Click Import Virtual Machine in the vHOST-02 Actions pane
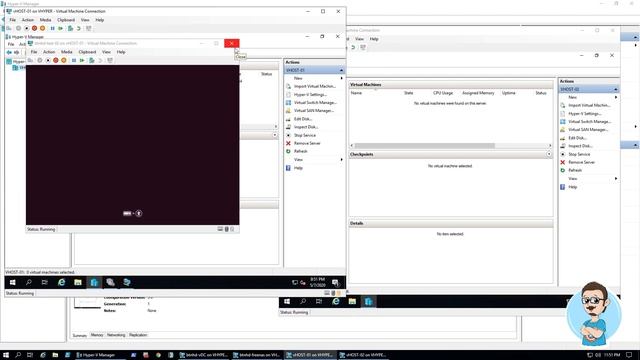The width and height of the screenshot is (640, 360). tap(589, 105)
